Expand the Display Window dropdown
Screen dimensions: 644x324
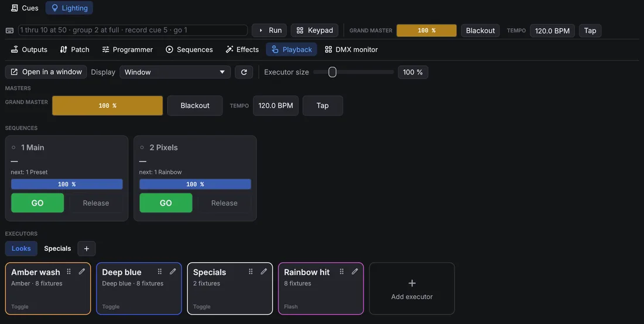pyautogui.click(x=175, y=72)
